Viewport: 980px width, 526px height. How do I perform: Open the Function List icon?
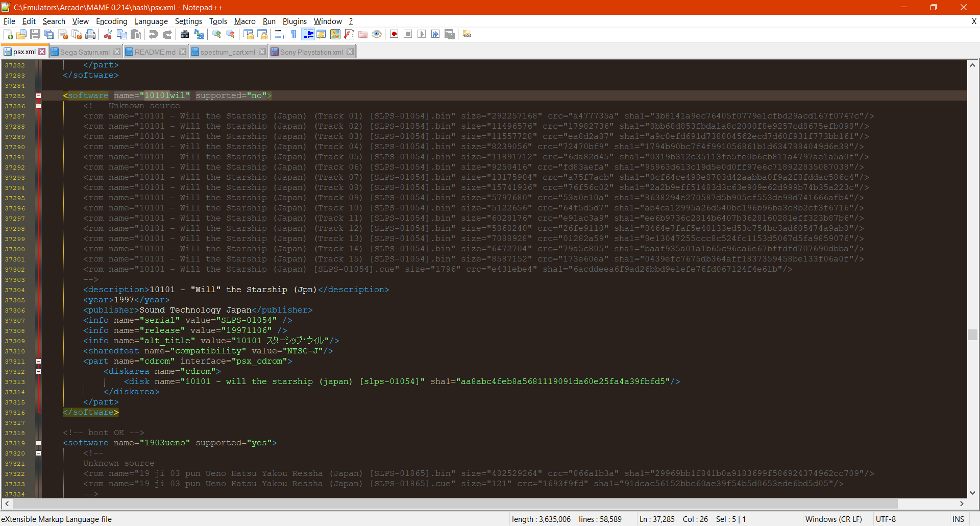[349, 34]
